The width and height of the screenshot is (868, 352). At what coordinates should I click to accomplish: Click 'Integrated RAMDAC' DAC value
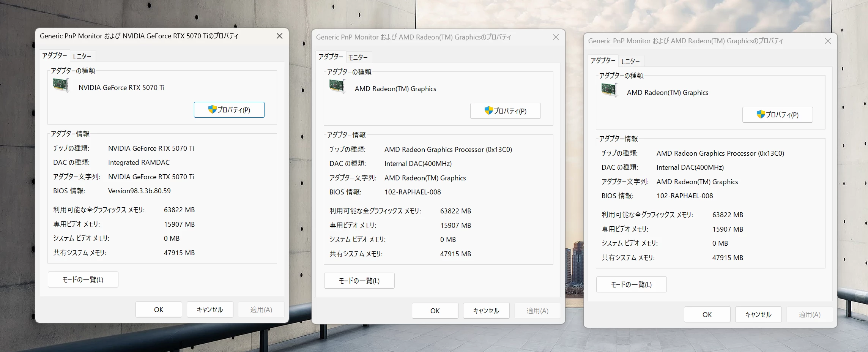[139, 163]
